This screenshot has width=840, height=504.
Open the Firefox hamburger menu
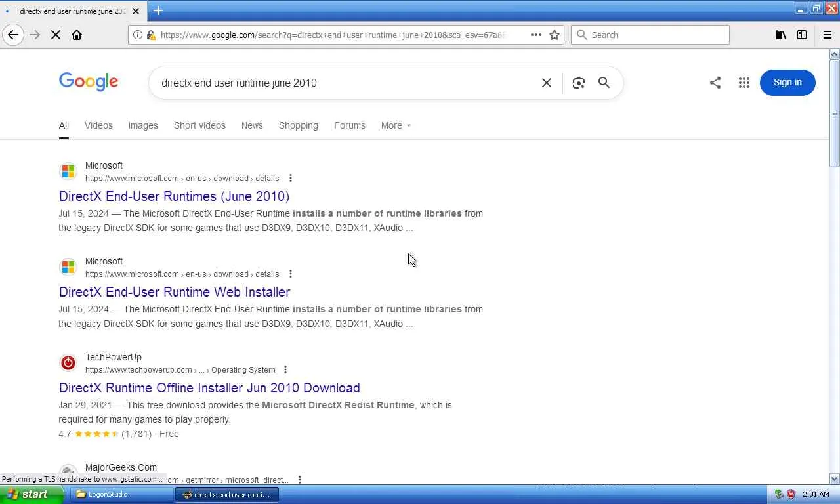pyautogui.click(x=827, y=35)
